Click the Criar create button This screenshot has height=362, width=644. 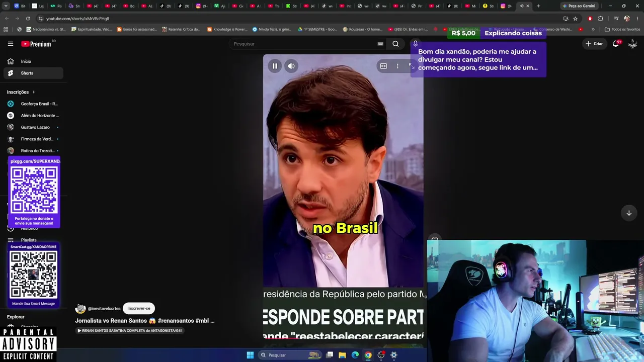tap(594, 44)
